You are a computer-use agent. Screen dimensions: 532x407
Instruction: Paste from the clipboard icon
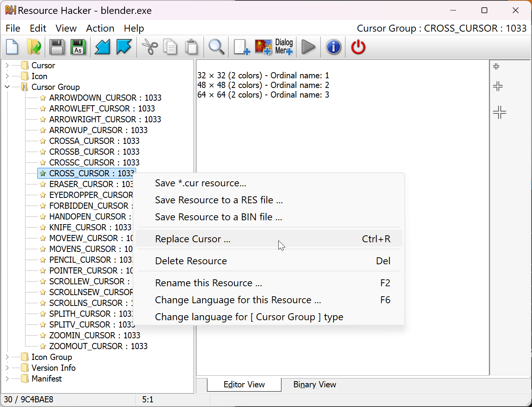[x=191, y=47]
